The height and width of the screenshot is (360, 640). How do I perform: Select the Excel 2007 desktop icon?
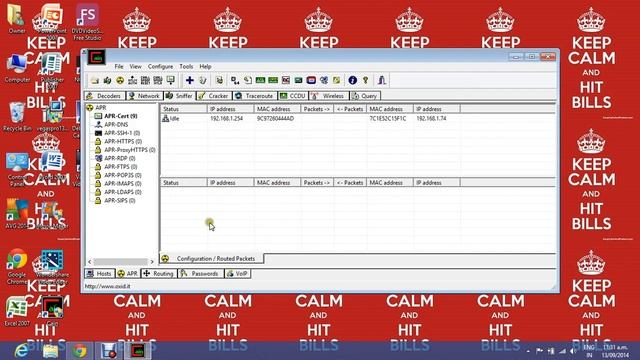click(x=17, y=311)
